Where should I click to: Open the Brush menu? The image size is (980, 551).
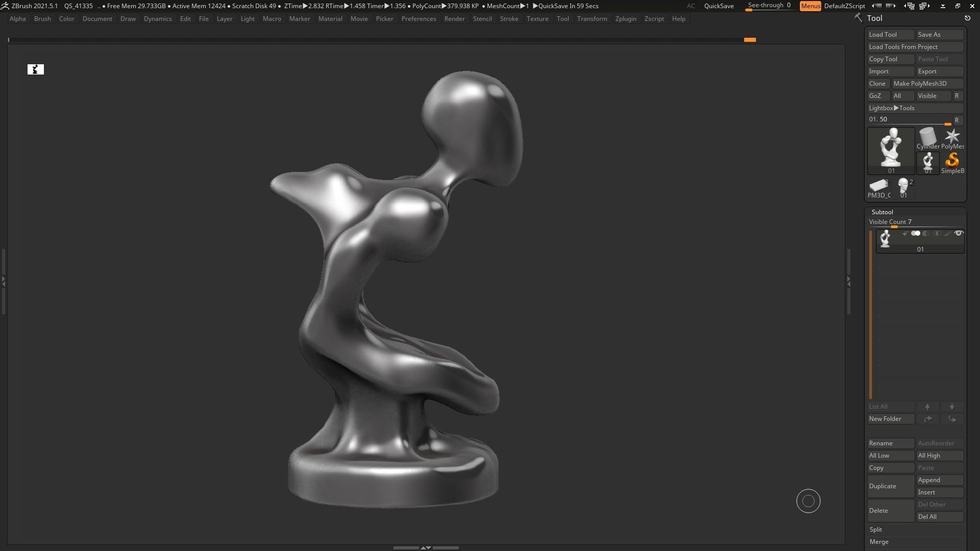pos(42,18)
